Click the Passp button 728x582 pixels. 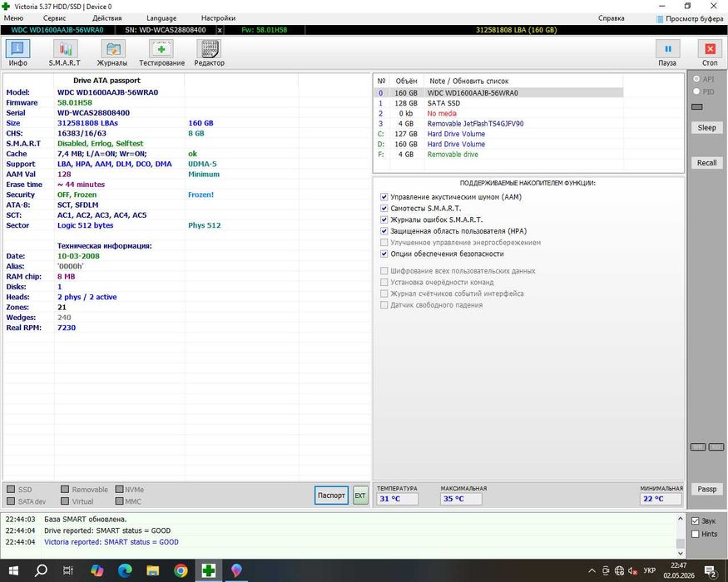[x=706, y=489]
